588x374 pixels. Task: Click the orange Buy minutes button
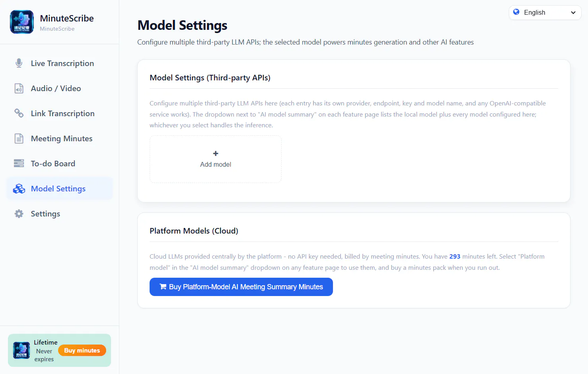(82, 351)
